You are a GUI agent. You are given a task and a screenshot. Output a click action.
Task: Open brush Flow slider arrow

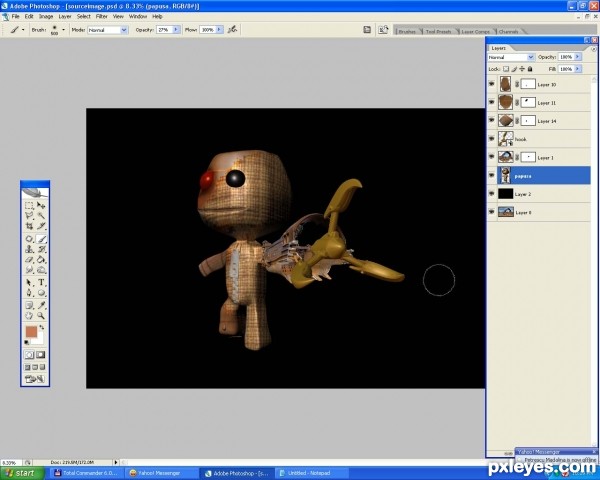click(219, 29)
